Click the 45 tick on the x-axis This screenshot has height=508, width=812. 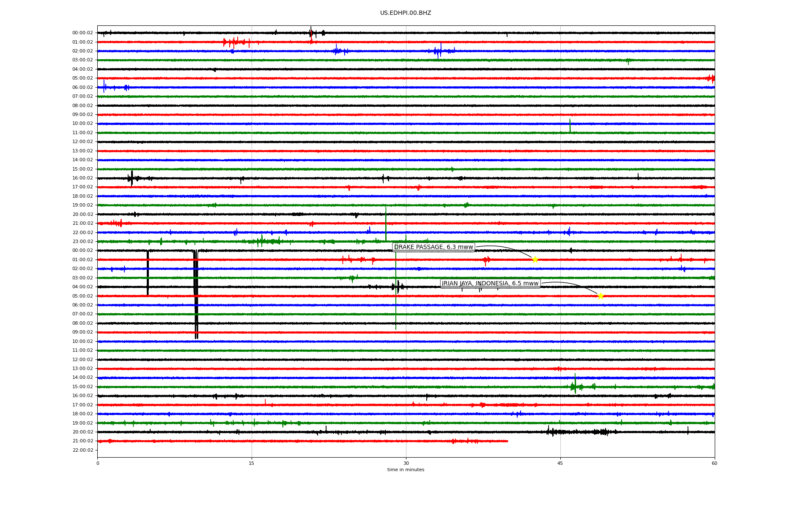[x=560, y=463]
